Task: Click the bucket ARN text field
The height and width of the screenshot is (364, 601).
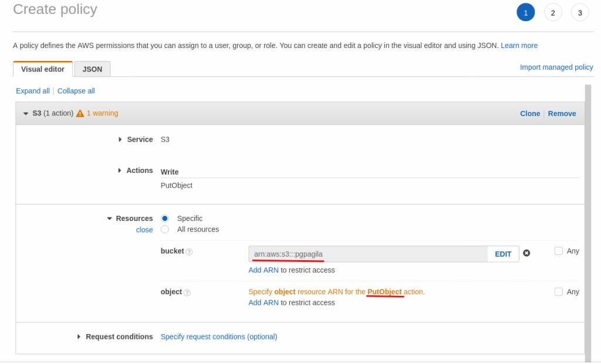Action: pos(368,254)
